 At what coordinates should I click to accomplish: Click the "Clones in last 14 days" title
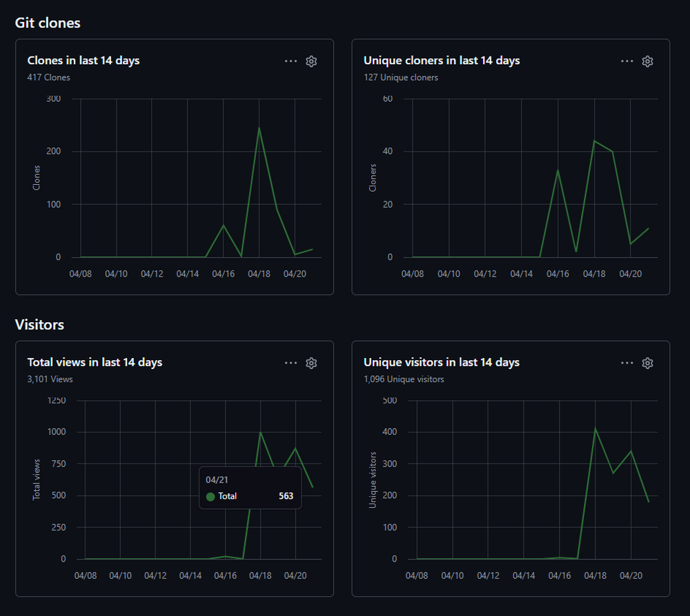pyautogui.click(x=83, y=61)
